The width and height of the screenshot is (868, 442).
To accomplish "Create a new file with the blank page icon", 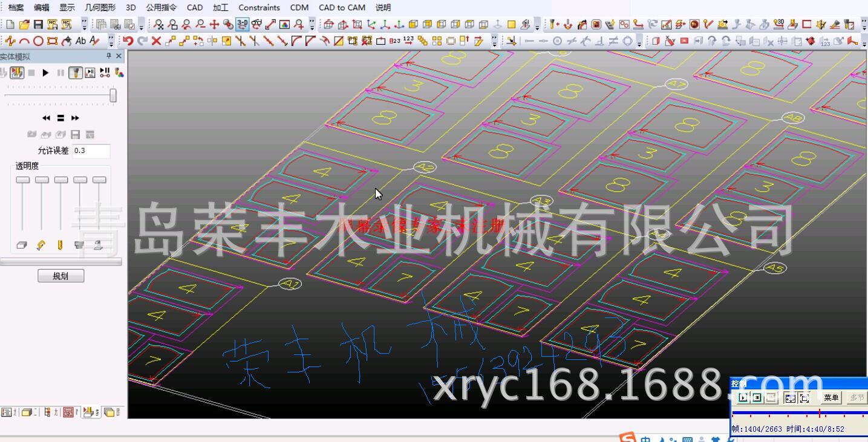I will (10, 25).
